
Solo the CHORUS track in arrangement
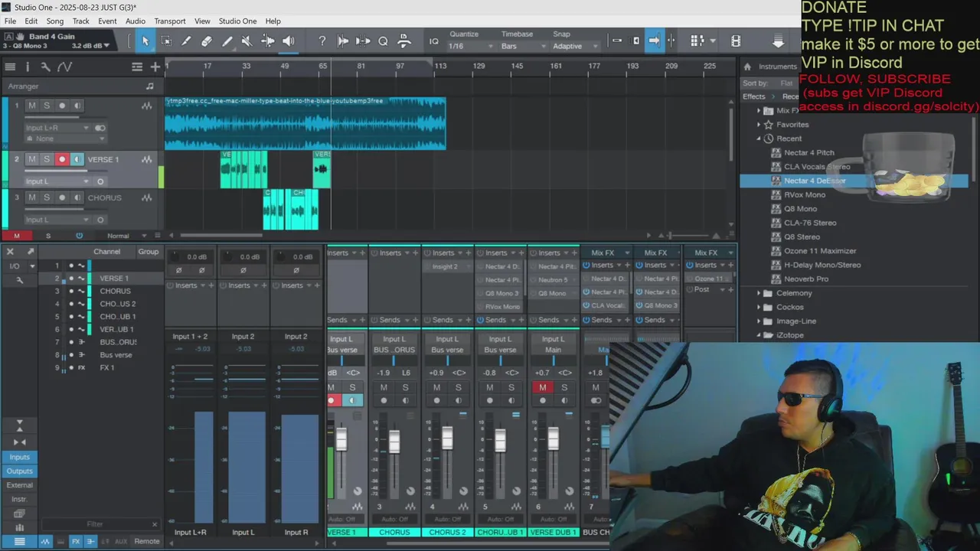coord(47,197)
